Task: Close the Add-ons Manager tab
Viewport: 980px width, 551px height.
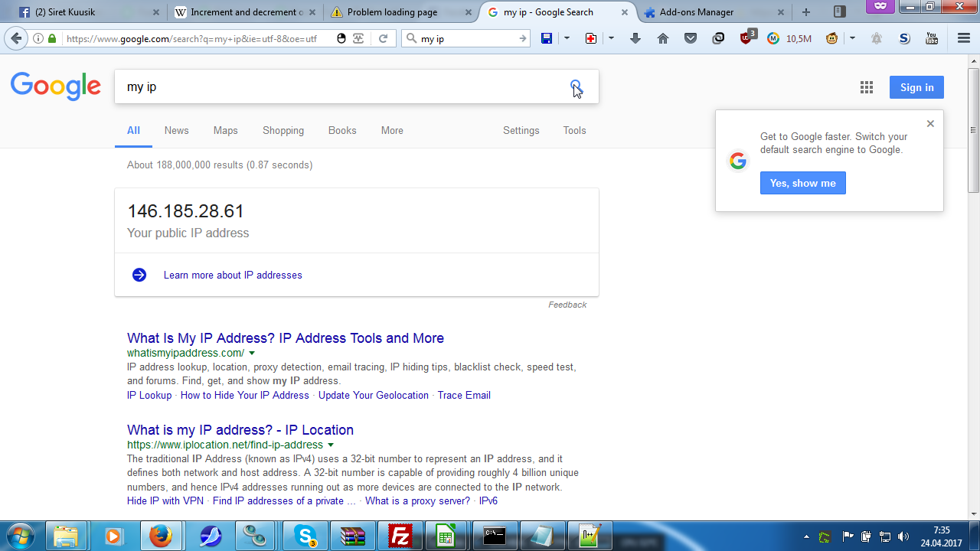Action: tap(780, 12)
